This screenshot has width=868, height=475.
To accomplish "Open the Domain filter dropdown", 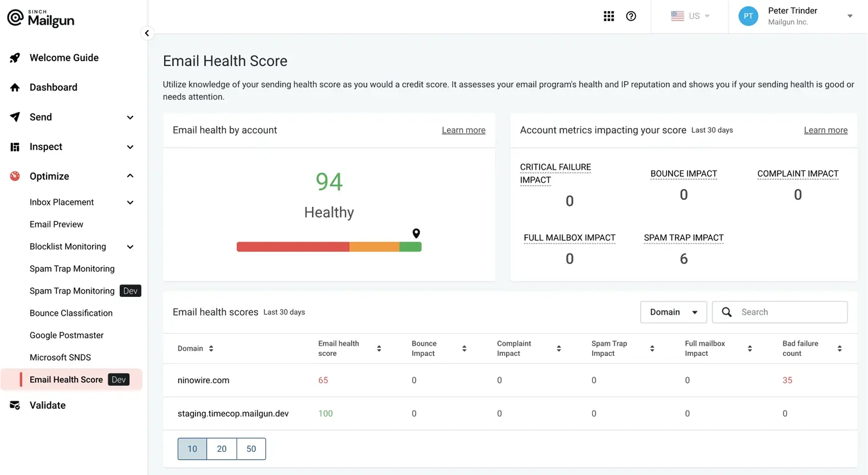I will tap(673, 312).
